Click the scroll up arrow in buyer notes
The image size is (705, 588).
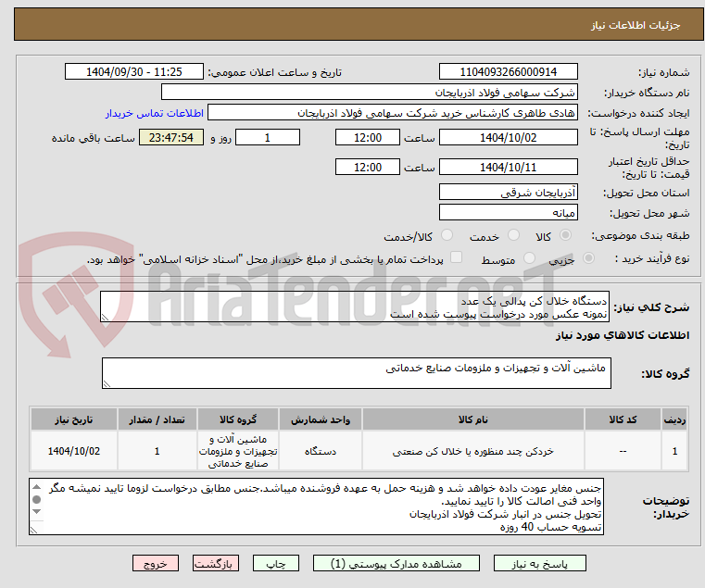[37, 487]
